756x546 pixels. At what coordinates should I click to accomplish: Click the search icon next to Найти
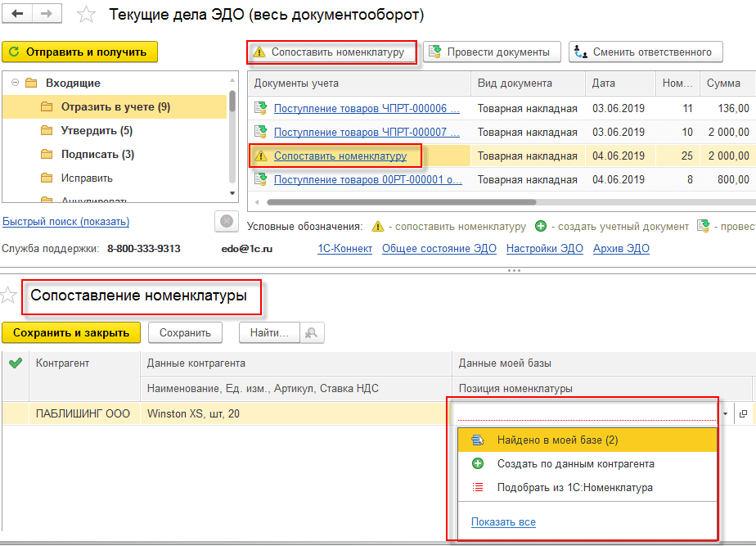[312, 332]
